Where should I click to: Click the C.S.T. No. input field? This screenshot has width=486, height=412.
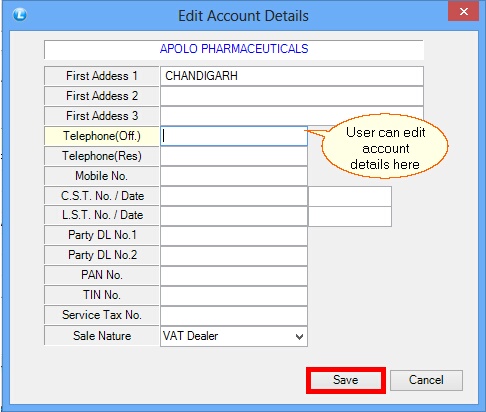tap(234, 196)
